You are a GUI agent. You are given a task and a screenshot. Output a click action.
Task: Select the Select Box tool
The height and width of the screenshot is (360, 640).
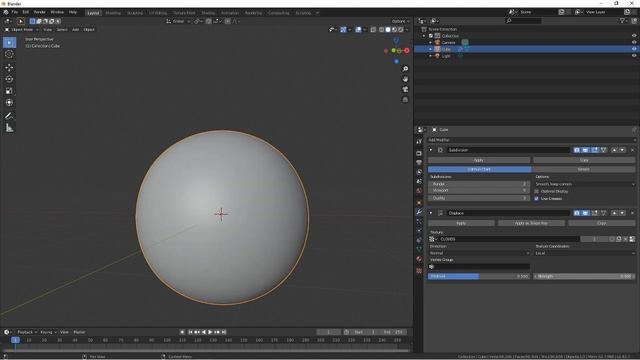pyautogui.click(x=9, y=42)
